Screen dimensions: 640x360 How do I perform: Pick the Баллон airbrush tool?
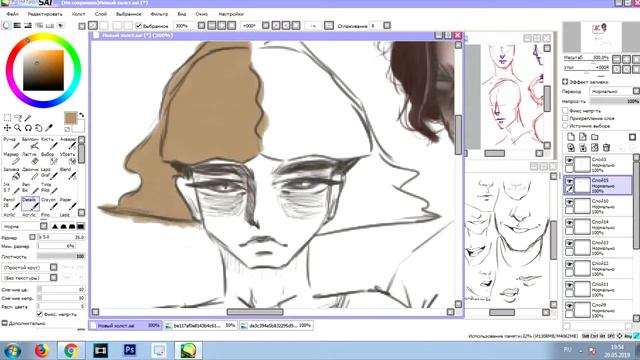pos(30,143)
